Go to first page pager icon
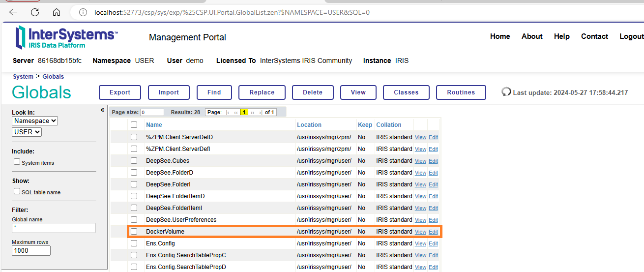This screenshot has width=644, height=272. 228,113
